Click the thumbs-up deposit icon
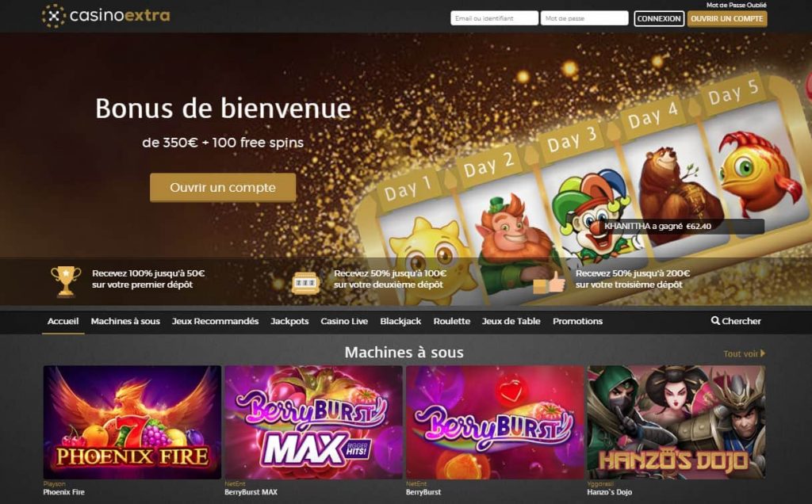 (x=549, y=283)
